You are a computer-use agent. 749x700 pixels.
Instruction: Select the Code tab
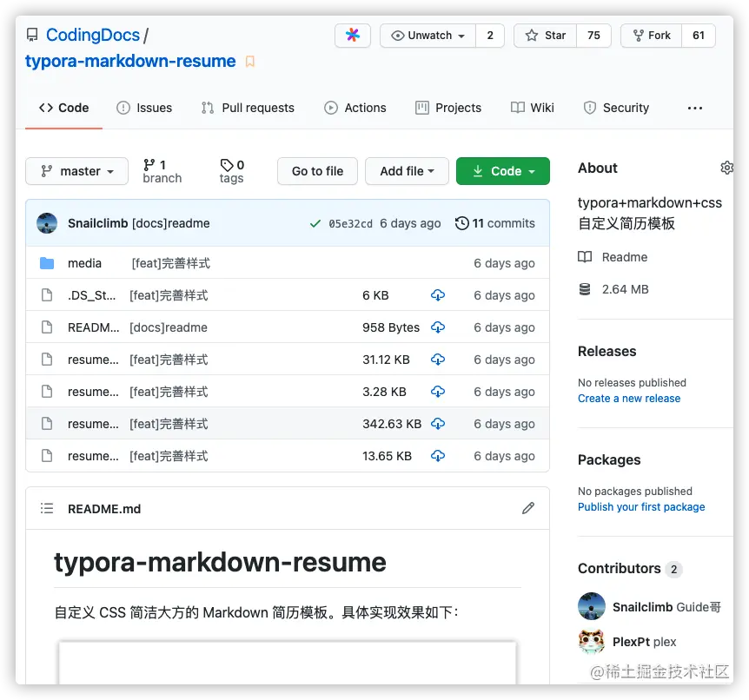pyautogui.click(x=64, y=108)
